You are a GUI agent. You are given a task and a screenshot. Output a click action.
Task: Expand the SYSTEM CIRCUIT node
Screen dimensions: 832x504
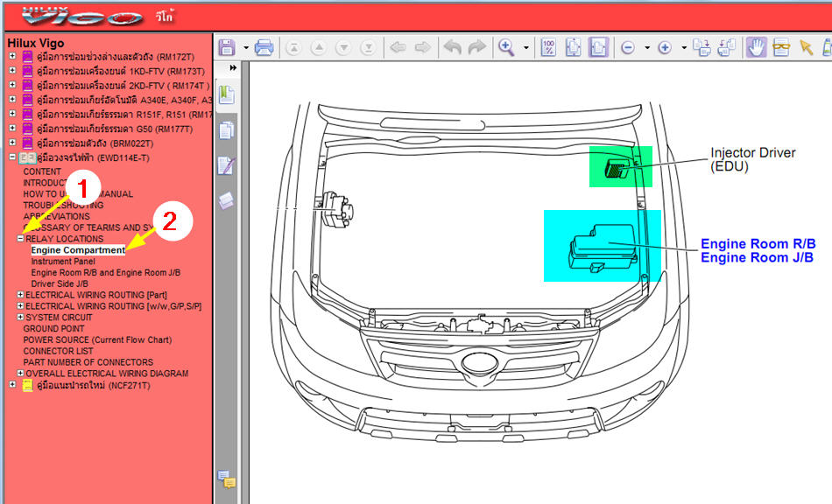[x=20, y=317]
